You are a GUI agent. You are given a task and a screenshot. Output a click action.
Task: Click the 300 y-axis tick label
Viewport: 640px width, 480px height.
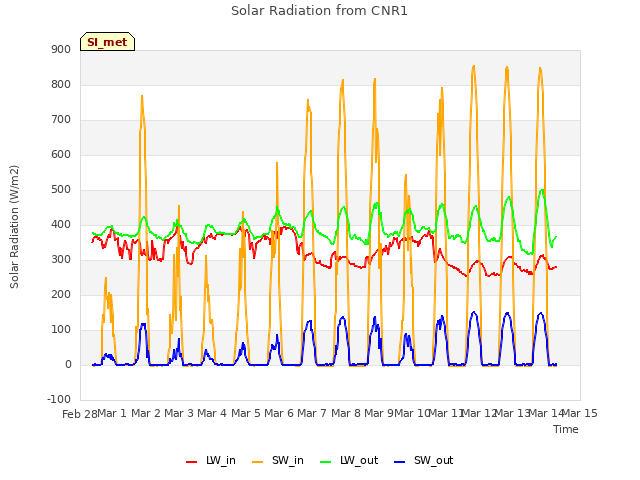pyautogui.click(x=61, y=260)
